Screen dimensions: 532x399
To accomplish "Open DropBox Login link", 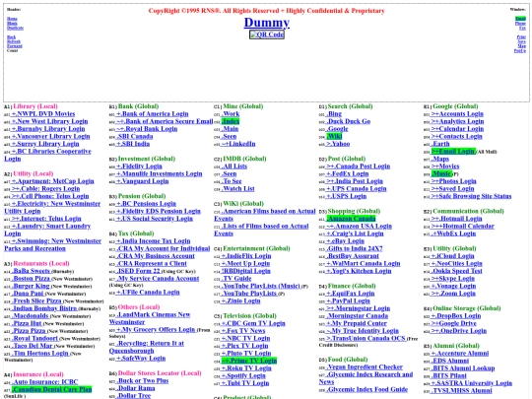I will pyautogui.click(x=456, y=316).
